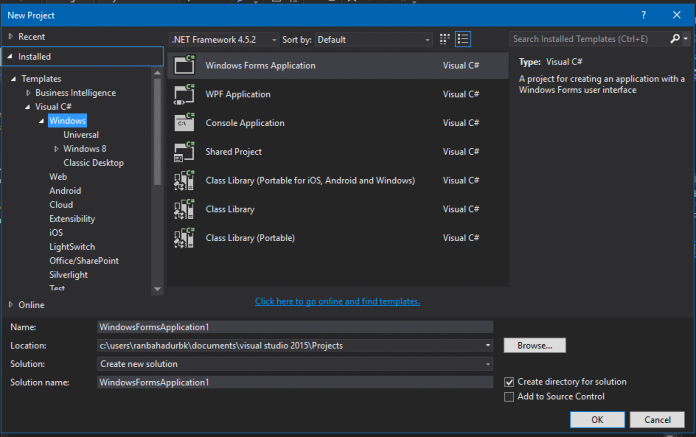Select the Classic Desktop tree item
Viewport: 696px width, 437px height.
pos(93,163)
